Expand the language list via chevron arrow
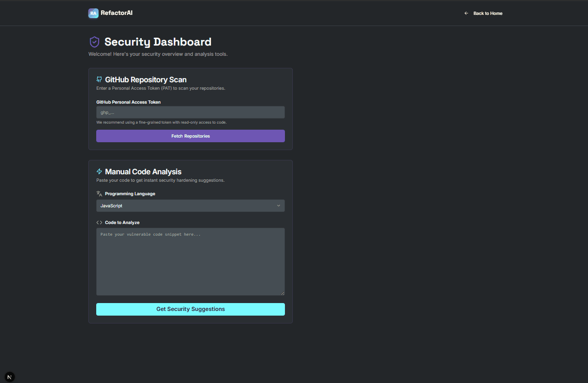Image resolution: width=588 pixels, height=383 pixels. 278,205
